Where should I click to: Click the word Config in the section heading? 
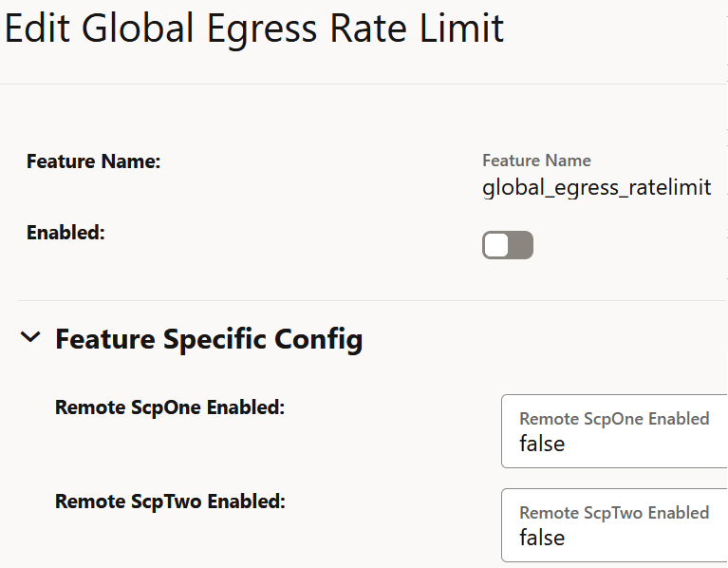(x=319, y=338)
